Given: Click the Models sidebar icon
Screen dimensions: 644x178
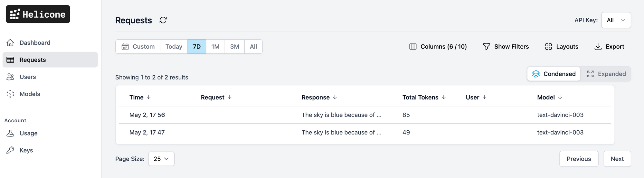Looking at the screenshot, I should 10,94.
